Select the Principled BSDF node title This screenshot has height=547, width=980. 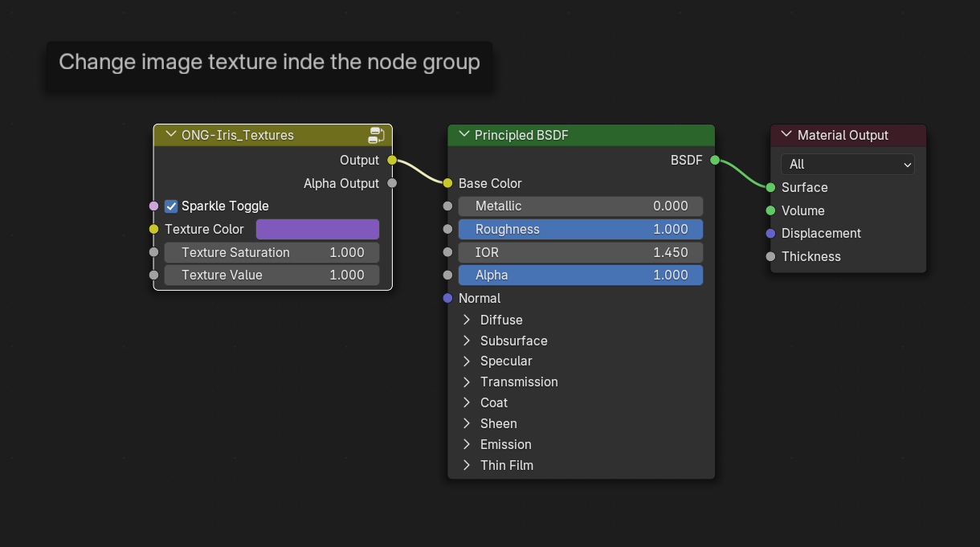click(x=521, y=135)
